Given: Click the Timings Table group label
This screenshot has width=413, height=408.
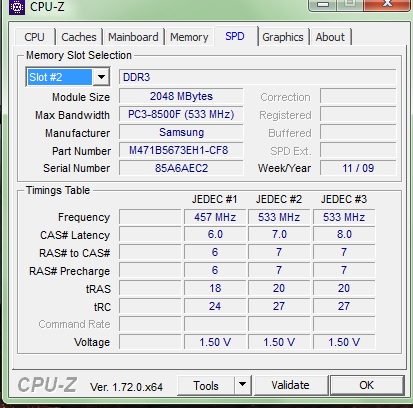Looking at the screenshot, I should coord(58,190).
